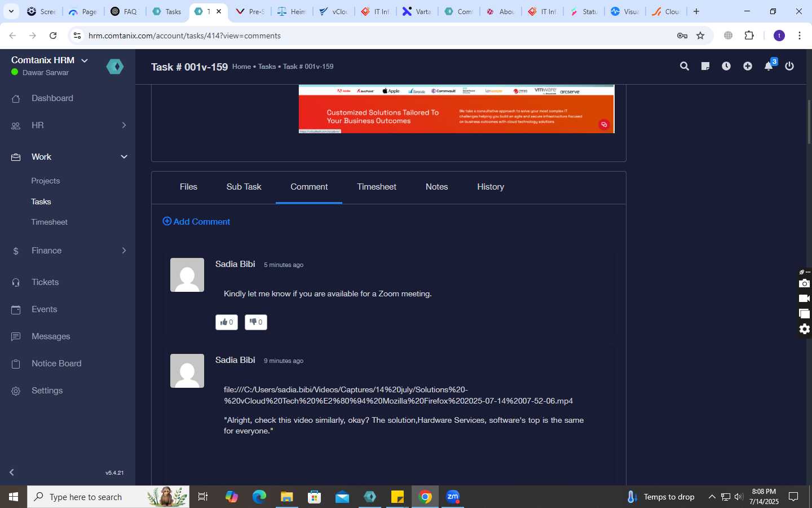Screen dimensions: 812x508
Task: Open Projects under Work
Action: 46,181
